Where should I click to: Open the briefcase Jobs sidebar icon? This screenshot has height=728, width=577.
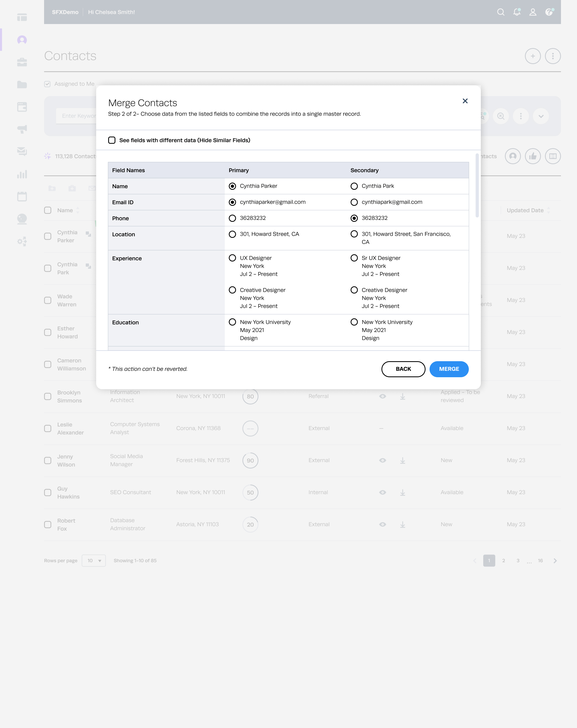[22, 62]
